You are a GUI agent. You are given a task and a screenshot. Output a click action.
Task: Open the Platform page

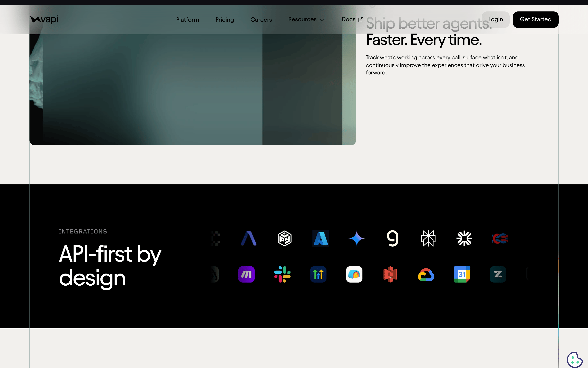(188, 20)
